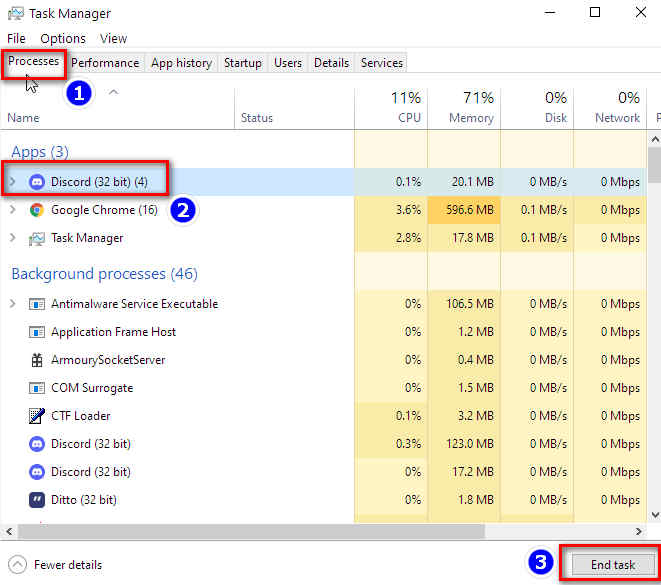The image size is (661, 585).
Task: Click the 2.8% CPU cell for Task Manager
Action: coord(391,238)
